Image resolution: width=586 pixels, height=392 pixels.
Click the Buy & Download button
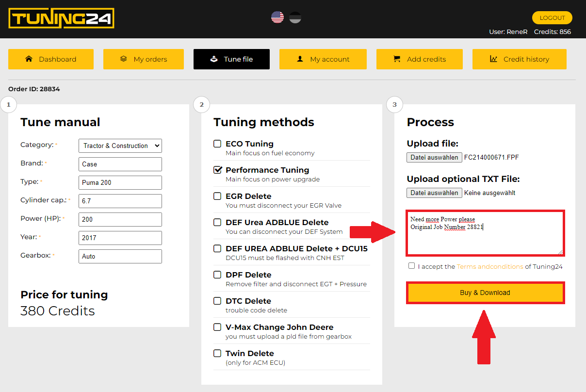[x=485, y=293]
